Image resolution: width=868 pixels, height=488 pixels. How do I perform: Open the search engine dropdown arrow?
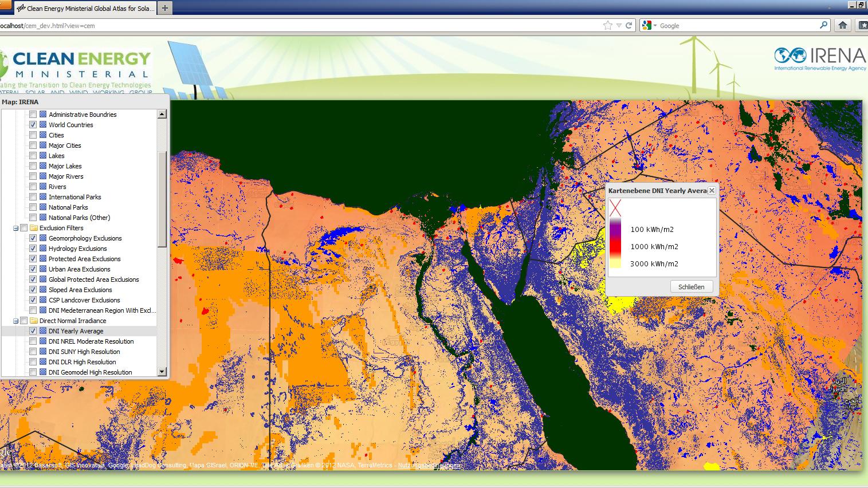[x=655, y=26]
